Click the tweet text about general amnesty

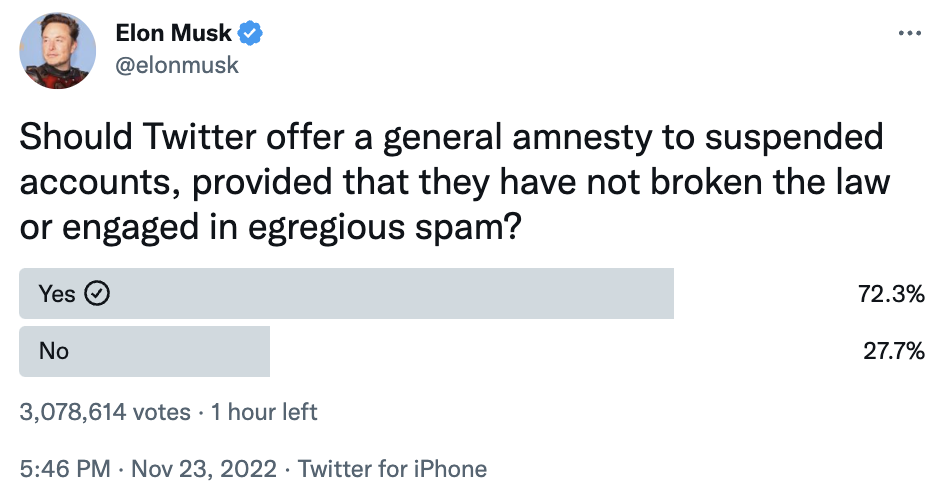click(455, 182)
